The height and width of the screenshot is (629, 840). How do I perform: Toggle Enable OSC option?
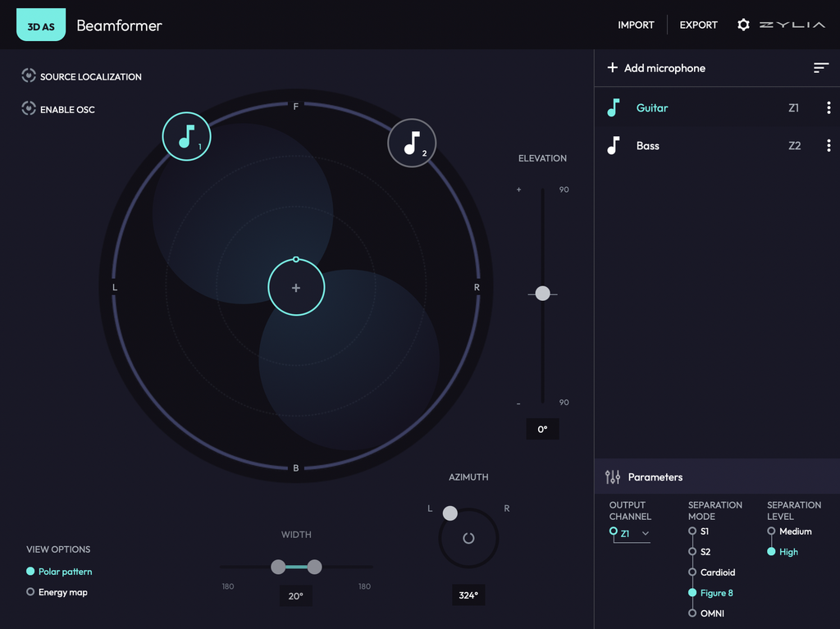[29, 109]
